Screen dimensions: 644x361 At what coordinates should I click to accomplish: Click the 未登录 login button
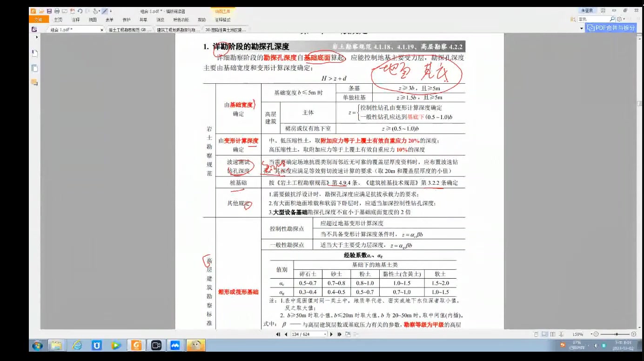[x=587, y=11]
